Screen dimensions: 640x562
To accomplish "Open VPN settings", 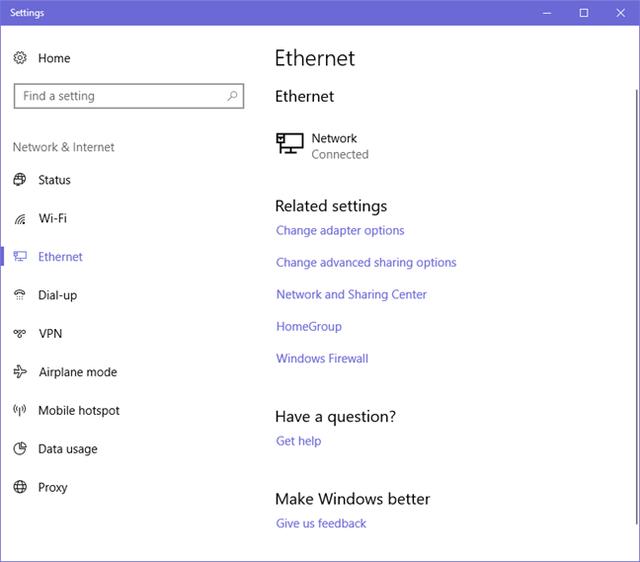I will coord(51,333).
